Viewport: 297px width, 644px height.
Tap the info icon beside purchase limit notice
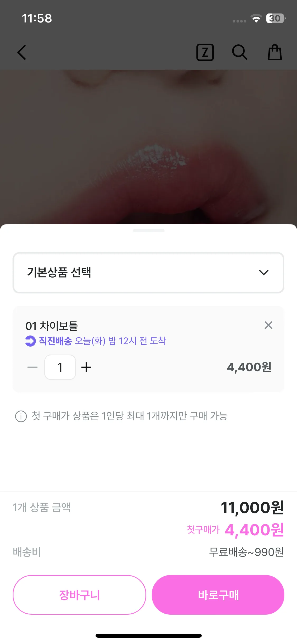tap(21, 416)
